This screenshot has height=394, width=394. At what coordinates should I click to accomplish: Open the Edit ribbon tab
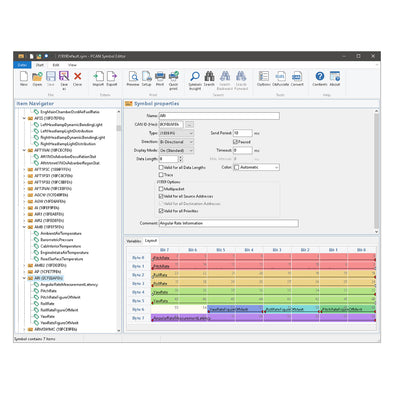tap(56, 65)
